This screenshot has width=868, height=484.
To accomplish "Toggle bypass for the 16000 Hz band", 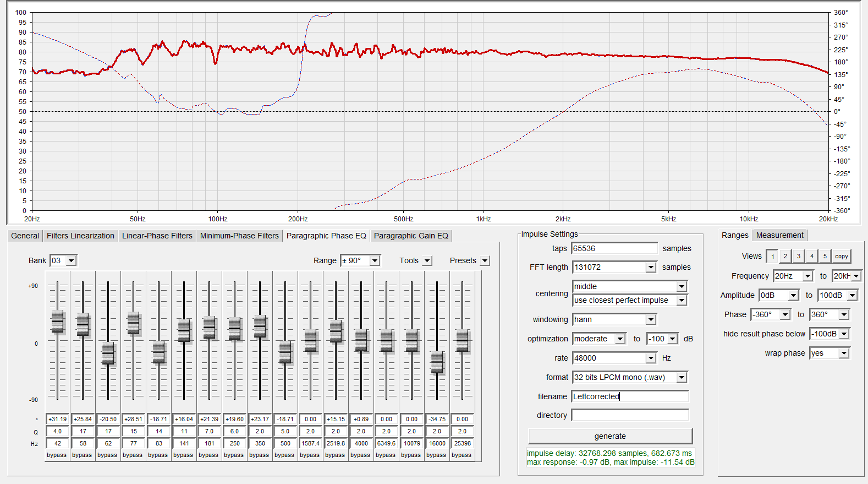I will click(436, 455).
